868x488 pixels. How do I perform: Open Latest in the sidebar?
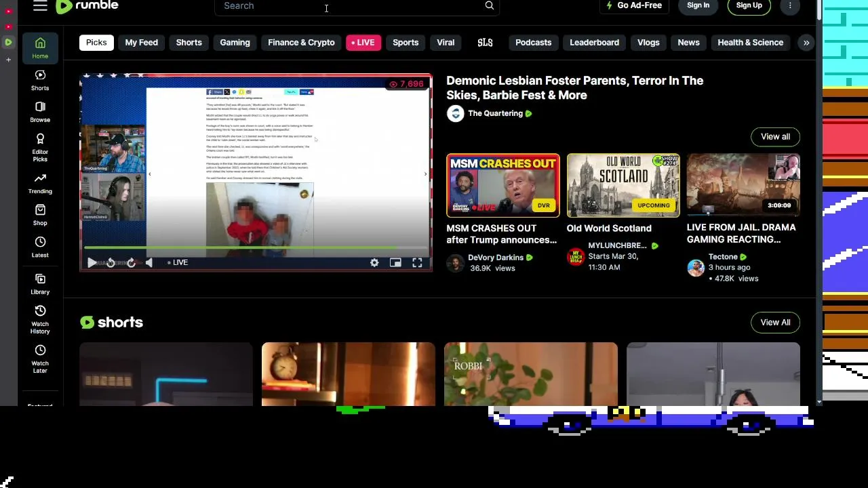pos(40,247)
